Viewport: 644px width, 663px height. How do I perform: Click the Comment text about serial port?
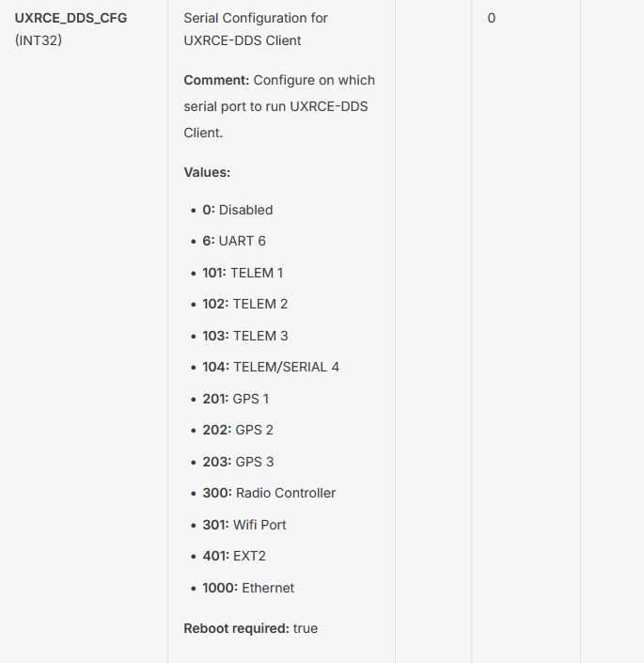279,106
